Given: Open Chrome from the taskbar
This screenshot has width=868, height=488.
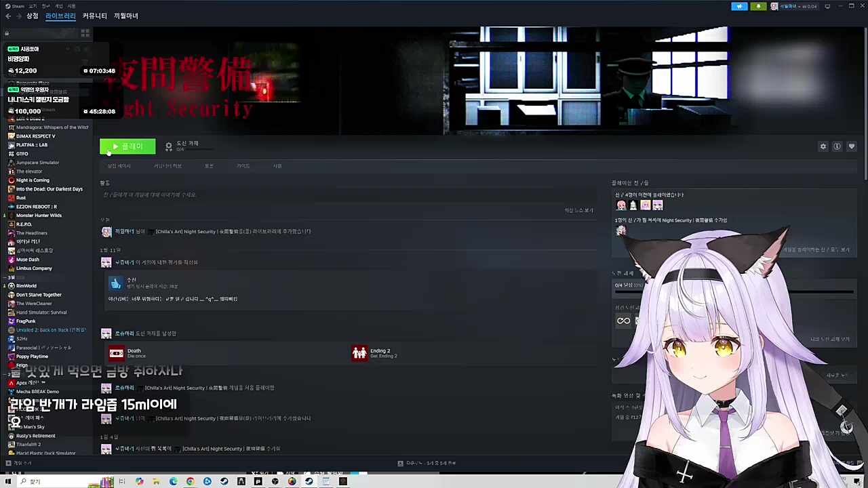Looking at the screenshot, I should tap(191, 481).
